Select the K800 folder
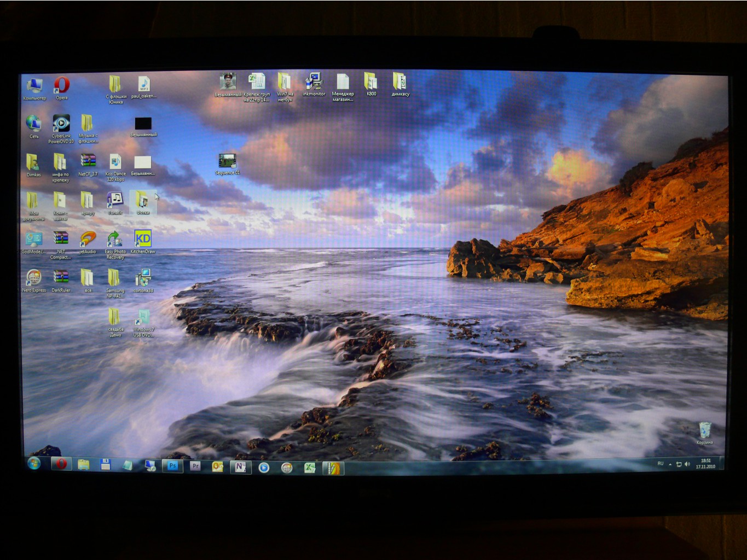The image size is (747, 560). (371, 84)
